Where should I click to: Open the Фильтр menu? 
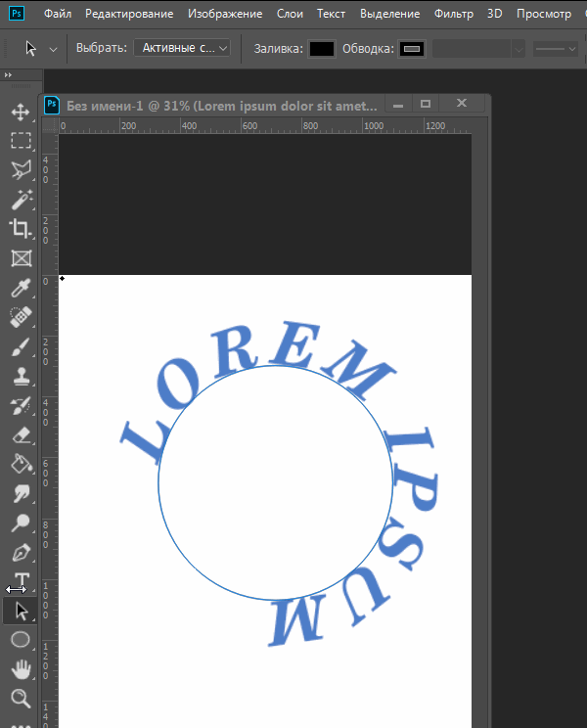click(x=453, y=14)
